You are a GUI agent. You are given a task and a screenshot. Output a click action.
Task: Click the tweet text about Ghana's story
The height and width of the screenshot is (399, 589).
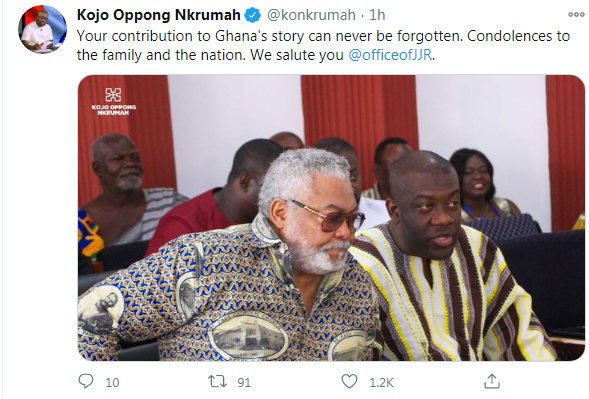[x=323, y=45]
